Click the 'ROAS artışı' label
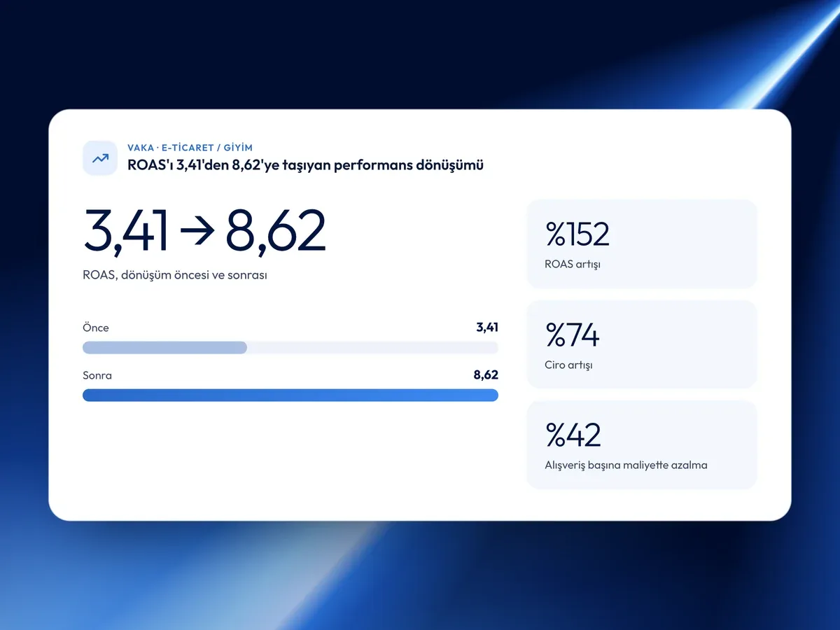840x630 pixels. tap(573, 265)
